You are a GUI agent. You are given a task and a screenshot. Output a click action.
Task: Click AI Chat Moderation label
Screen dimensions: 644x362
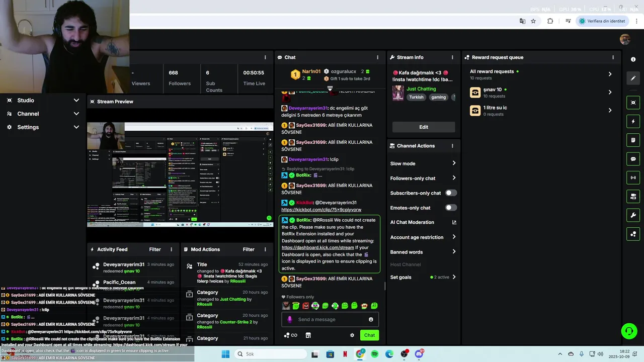click(412, 222)
